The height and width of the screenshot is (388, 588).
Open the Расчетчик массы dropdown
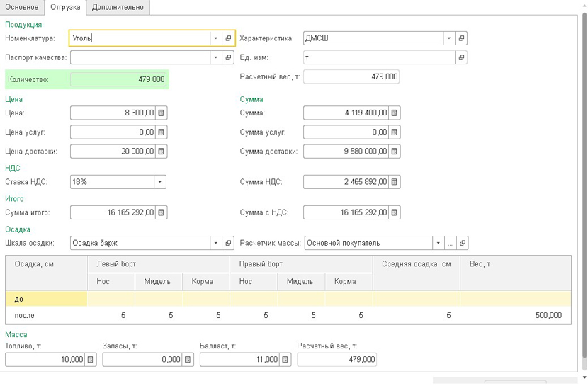tap(439, 243)
